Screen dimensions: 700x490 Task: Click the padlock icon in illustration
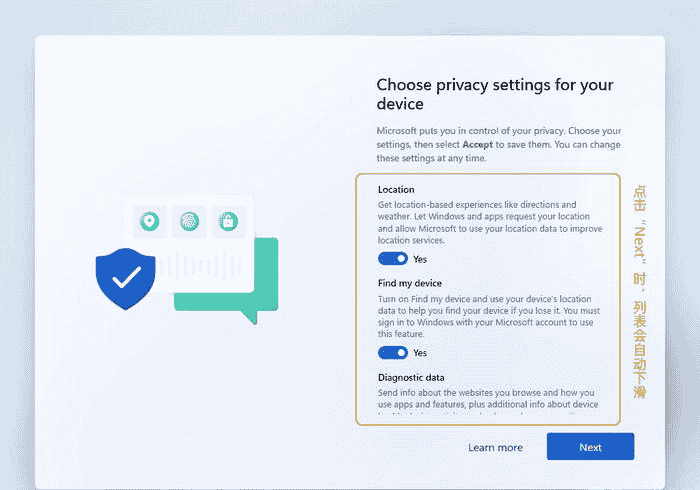[227, 221]
